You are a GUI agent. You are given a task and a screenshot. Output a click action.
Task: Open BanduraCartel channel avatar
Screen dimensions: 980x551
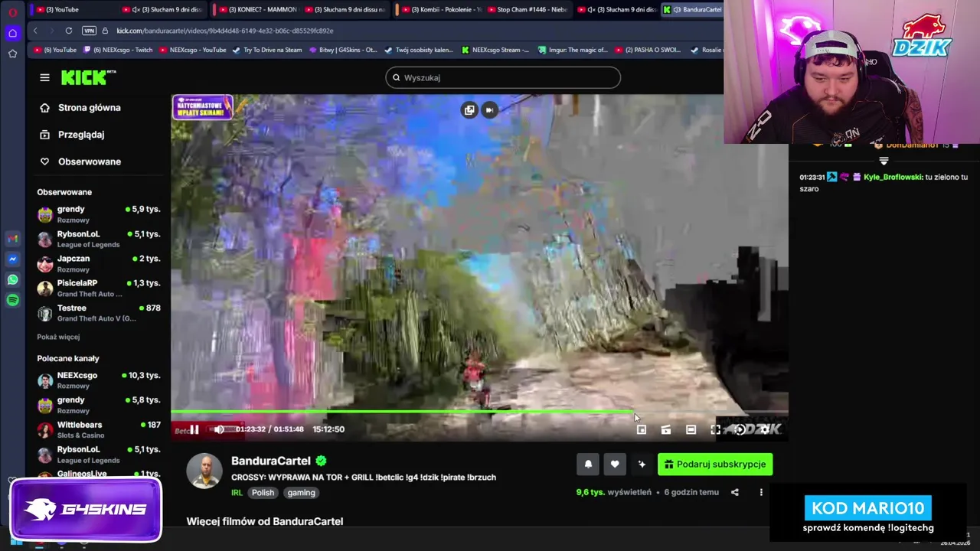coord(204,471)
